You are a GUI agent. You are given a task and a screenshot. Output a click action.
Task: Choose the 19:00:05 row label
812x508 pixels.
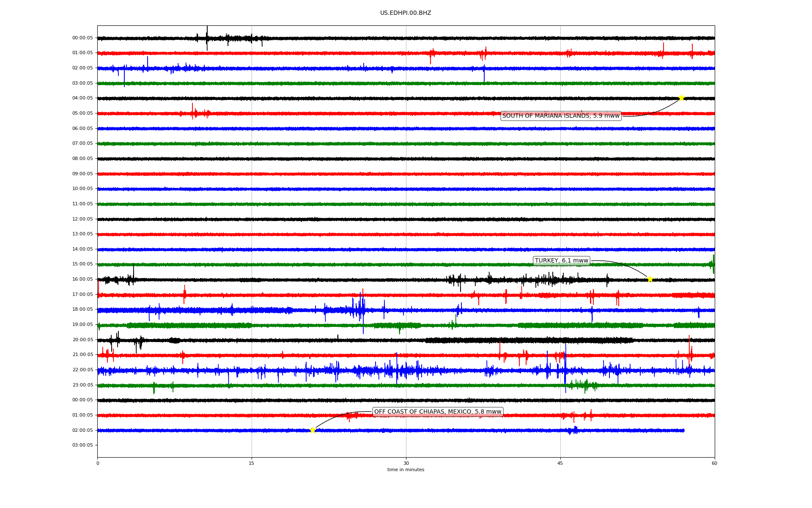[x=82, y=325]
